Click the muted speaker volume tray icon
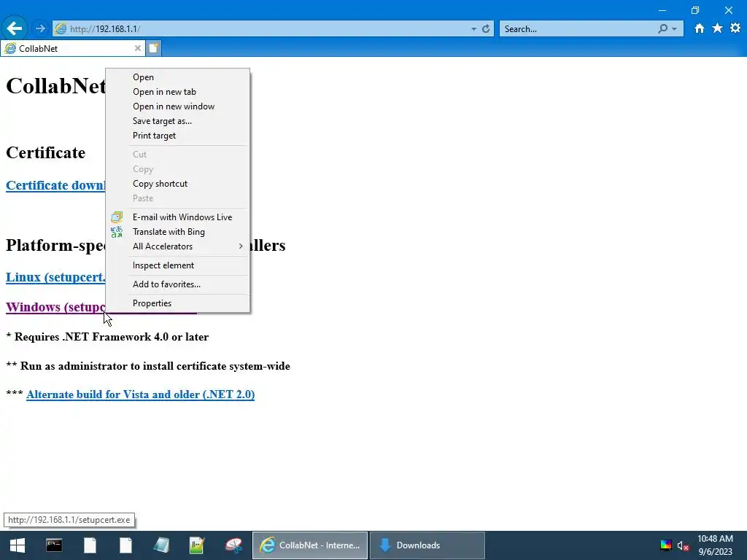This screenshot has width=747, height=560. click(683, 545)
